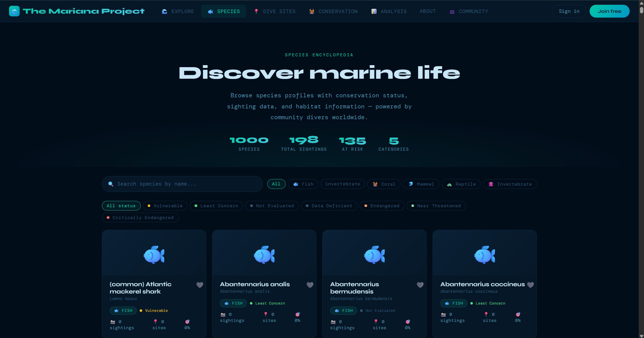Image resolution: width=644 pixels, height=338 pixels.
Task: Click the camera sightings icon on the mackerel shark card
Action: tap(112, 322)
